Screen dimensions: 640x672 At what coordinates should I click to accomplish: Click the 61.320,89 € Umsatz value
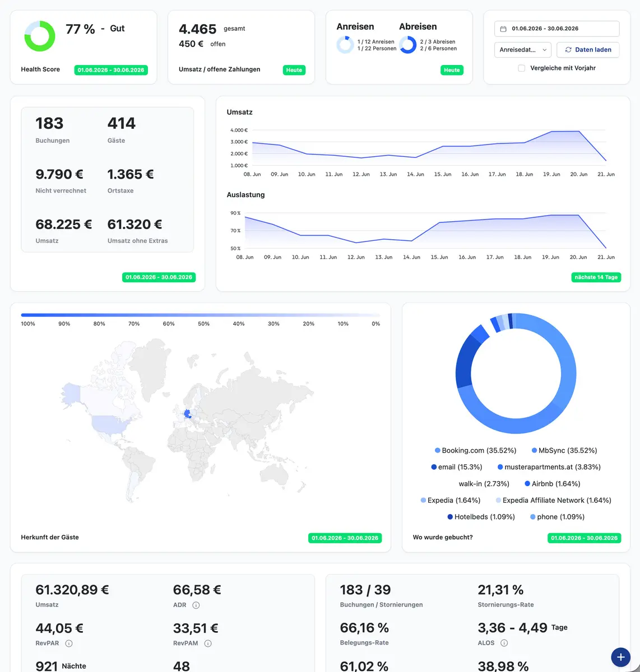click(72, 590)
